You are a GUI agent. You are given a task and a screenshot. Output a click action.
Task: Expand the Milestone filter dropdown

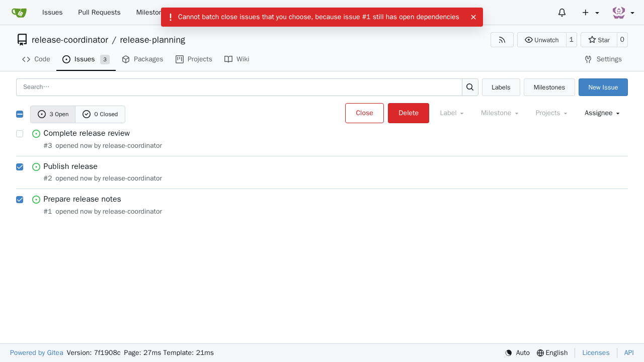click(500, 113)
